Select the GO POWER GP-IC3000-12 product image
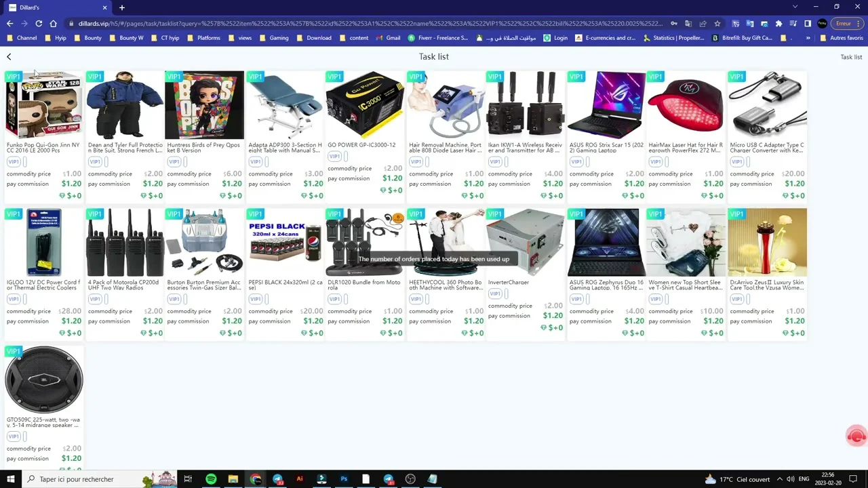Image resolution: width=868 pixels, height=488 pixels. pyautogui.click(x=365, y=105)
